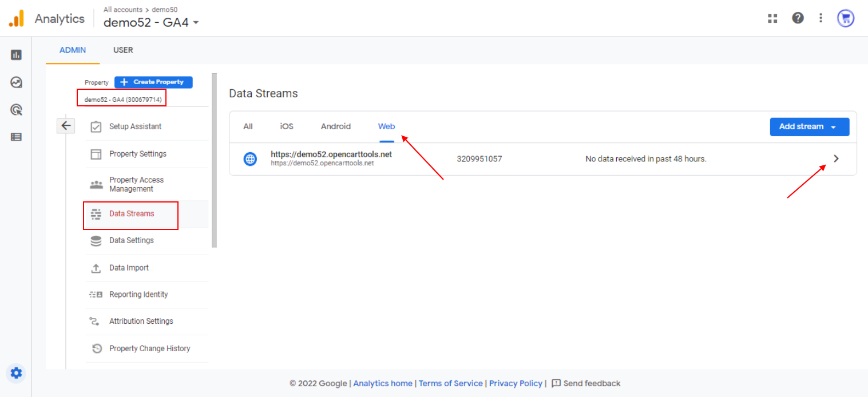Click the Reporting Identity icon
Image resolution: width=868 pixels, height=397 pixels.
point(96,295)
